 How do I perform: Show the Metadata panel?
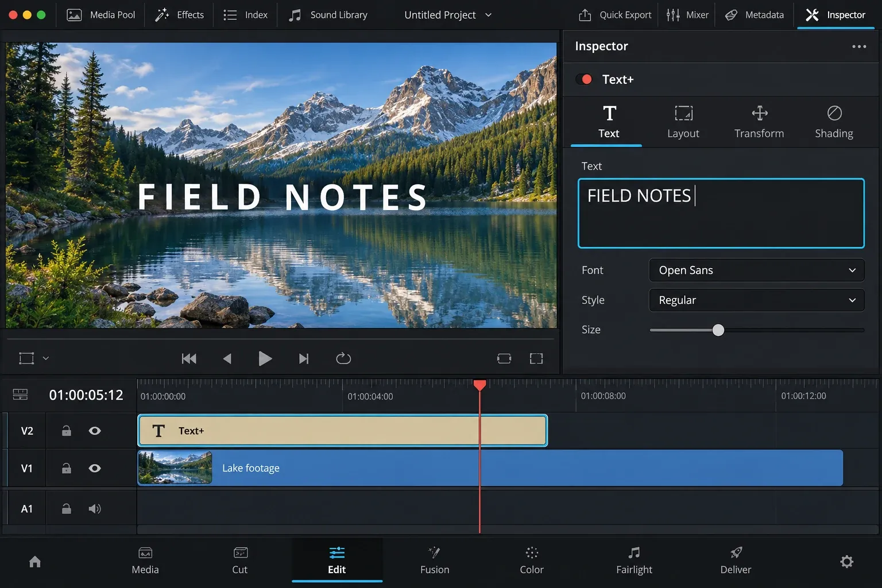(x=754, y=15)
